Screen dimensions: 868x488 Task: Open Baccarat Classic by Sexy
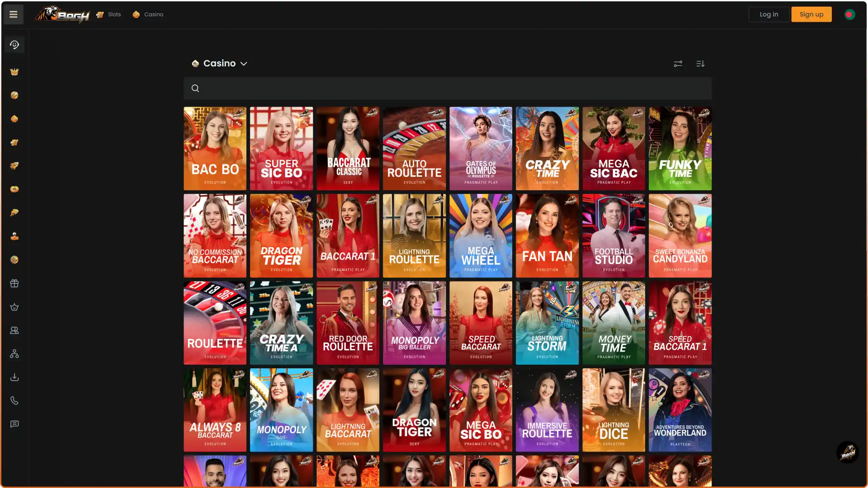(348, 149)
